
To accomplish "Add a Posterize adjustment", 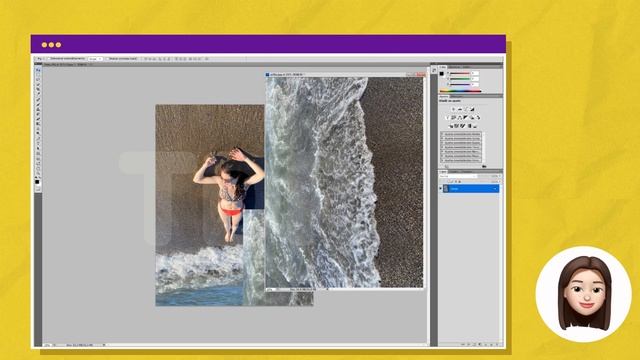I will (456, 126).
